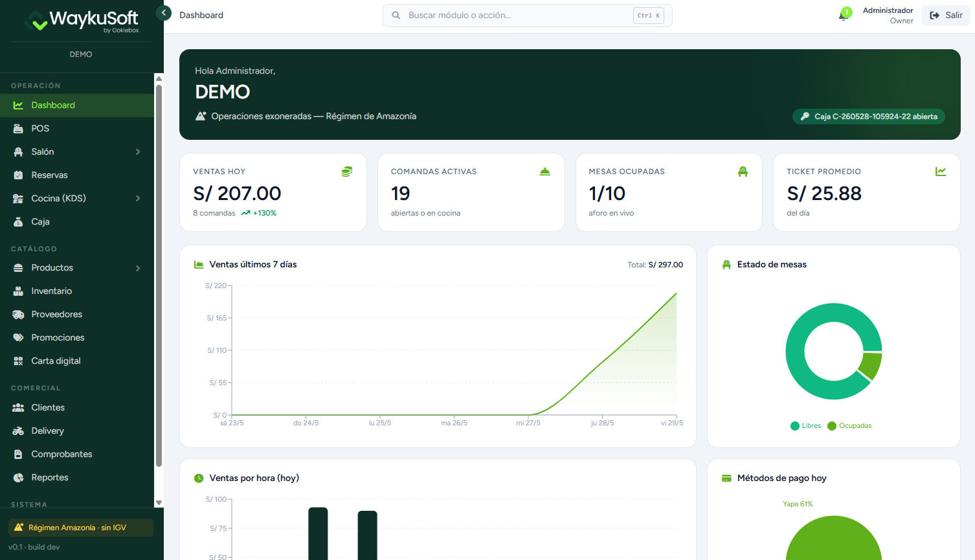
Task: Click the Cocina (KDS) icon
Action: (x=18, y=199)
